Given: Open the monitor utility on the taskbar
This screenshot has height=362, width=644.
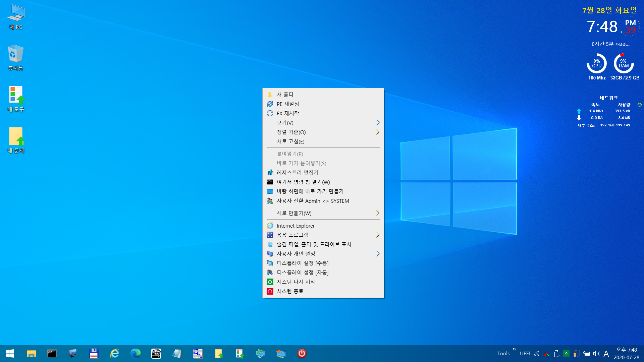Looking at the screenshot, I should click(73, 354).
